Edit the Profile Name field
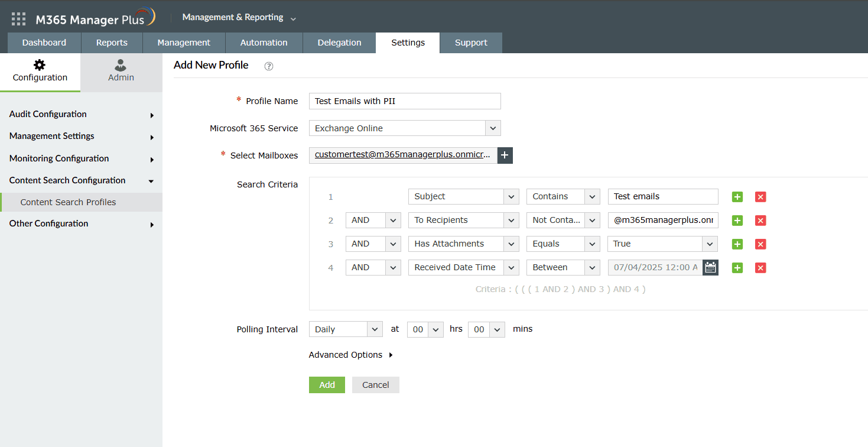This screenshot has width=868, height=447. (405, 101)
